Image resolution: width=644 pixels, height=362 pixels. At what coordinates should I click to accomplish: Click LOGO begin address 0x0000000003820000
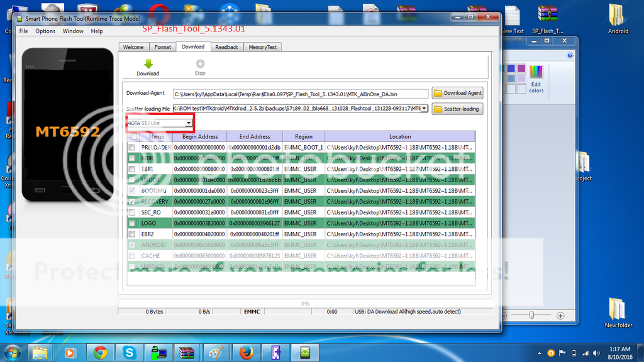[199, 223]
